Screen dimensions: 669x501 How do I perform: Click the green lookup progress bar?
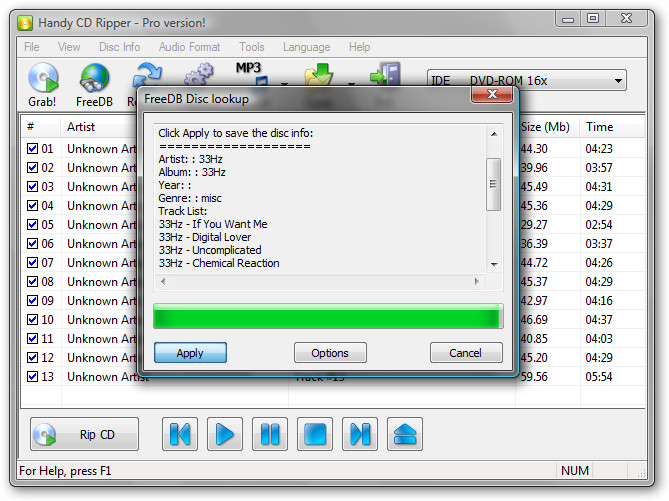coord(328,316)
